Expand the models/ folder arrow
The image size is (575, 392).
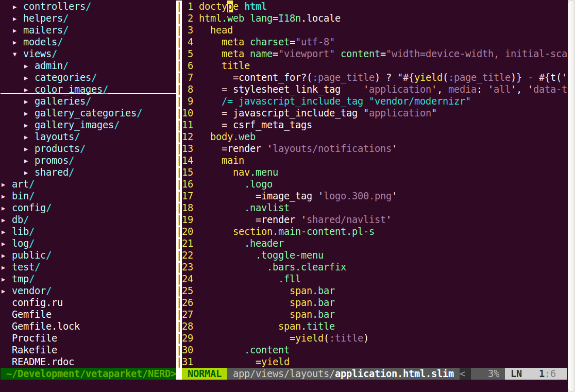click(14, 43)
